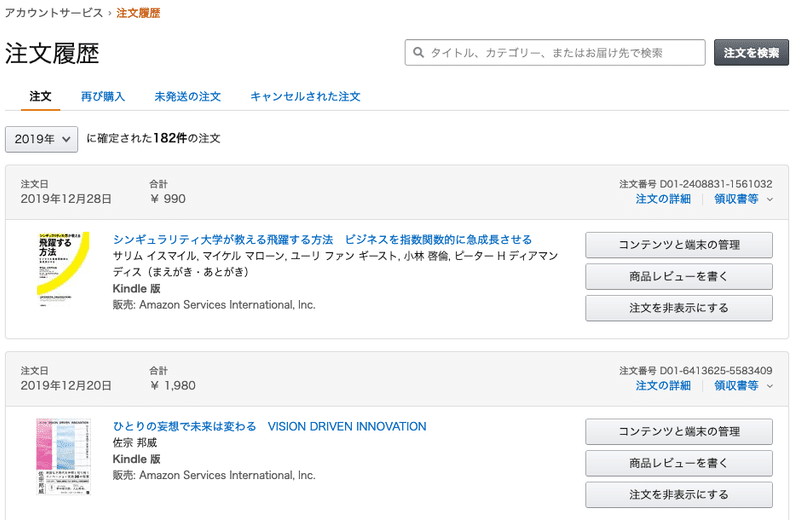
Task: Click the 2019年12月20日 order date
Action: click(66, 386)
